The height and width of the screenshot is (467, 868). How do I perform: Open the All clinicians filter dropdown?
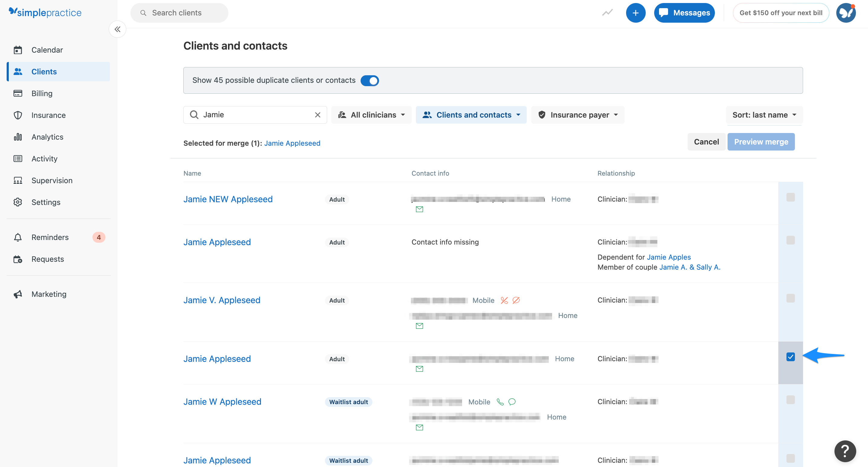tap(371, 115)
